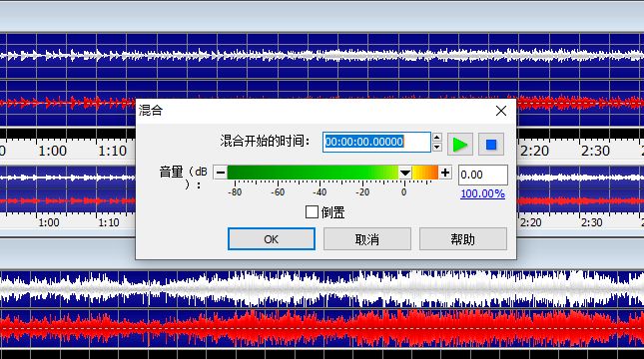Stop preview with the blue square button

point(491,144)
